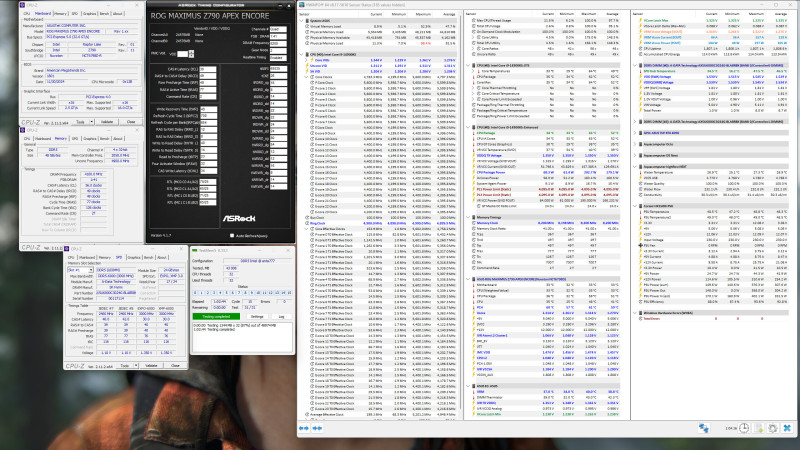This screenshot has width=800, height=450.
Task: Click the CAS# Latency (tCL) value field
Action: tap(208, 69)
